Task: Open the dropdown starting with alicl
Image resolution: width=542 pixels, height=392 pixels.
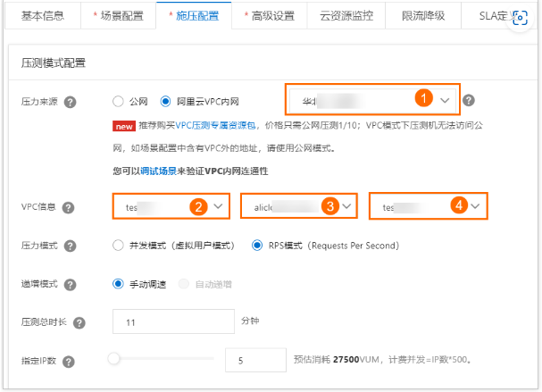Action: click(x=299, y=206)
